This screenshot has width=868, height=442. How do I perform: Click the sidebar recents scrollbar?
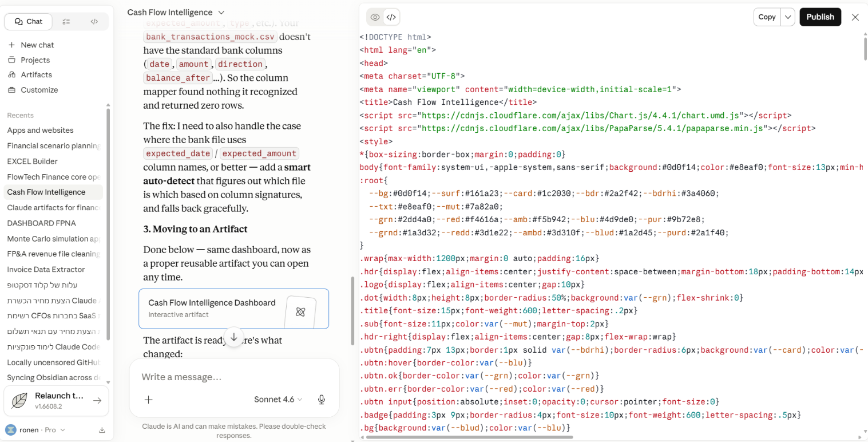pos(108,224)
